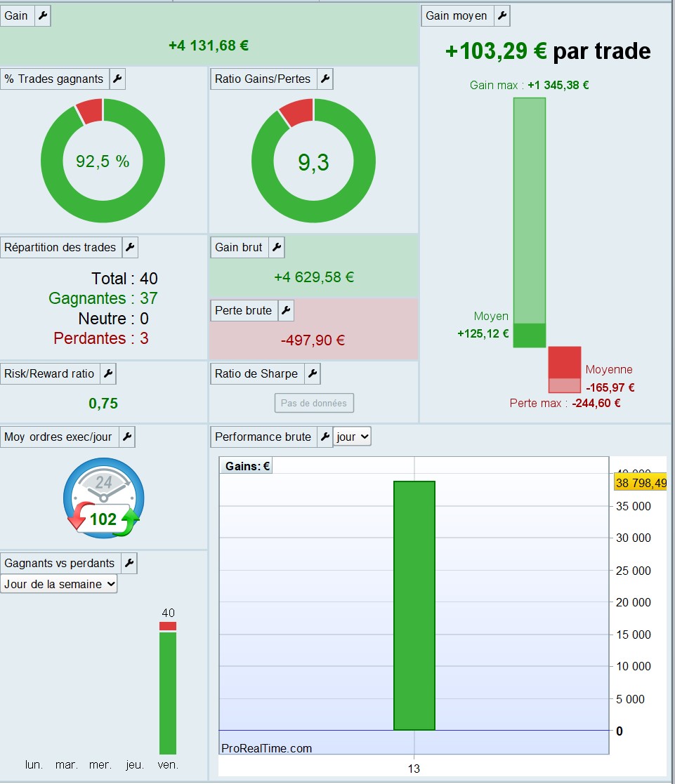Viewport: 675px width, 784px height.
Task: Click the green friday winners bar
Action: coord(168,693)
